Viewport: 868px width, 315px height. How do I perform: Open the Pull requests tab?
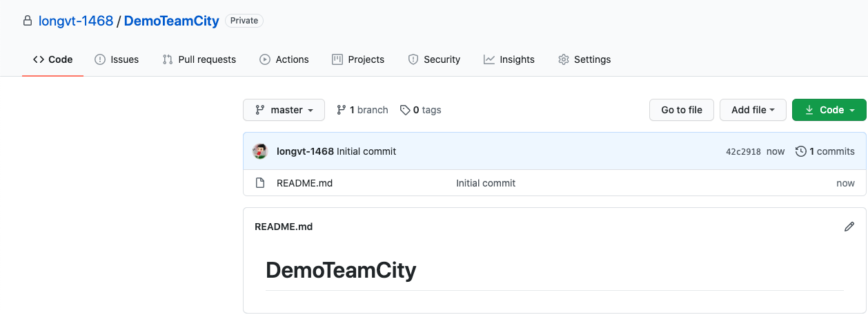pos(199,59)
